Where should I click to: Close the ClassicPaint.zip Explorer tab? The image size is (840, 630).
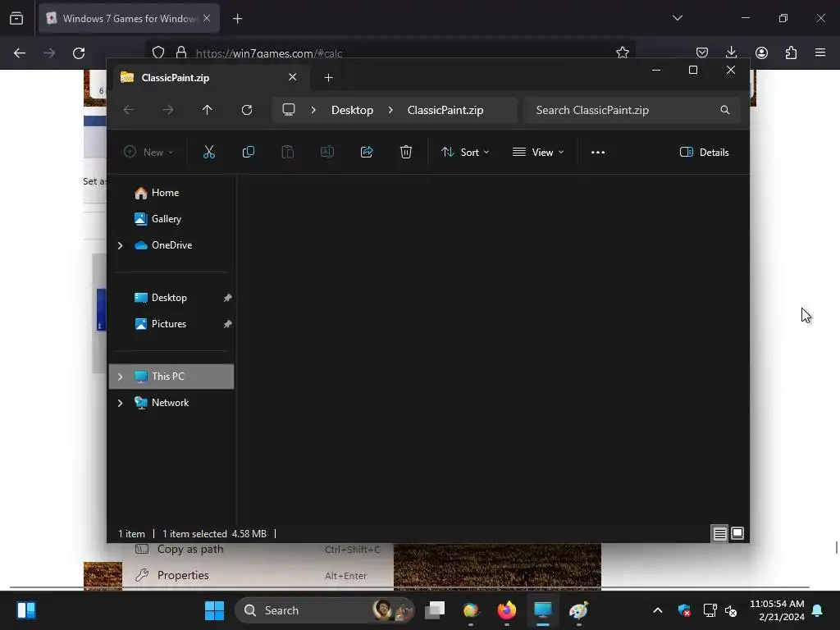[293, 77]
